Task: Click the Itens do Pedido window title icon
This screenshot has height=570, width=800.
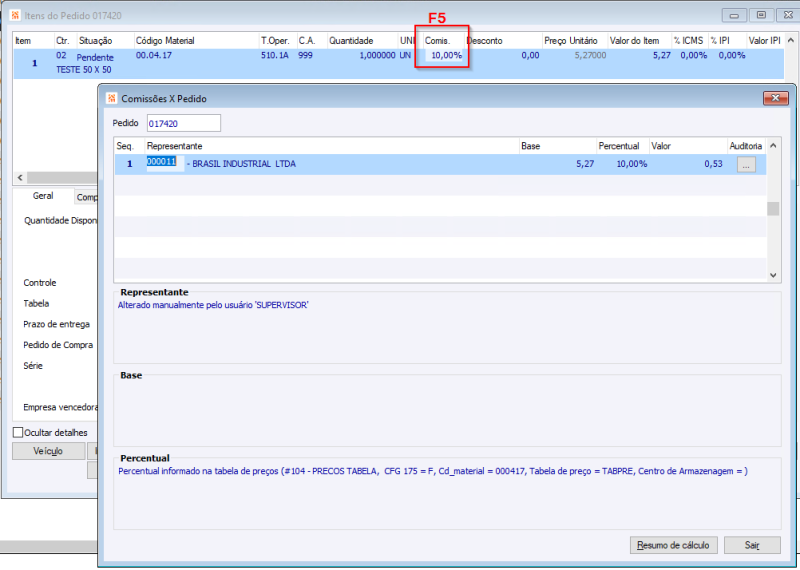Action: tap(15, 15)
